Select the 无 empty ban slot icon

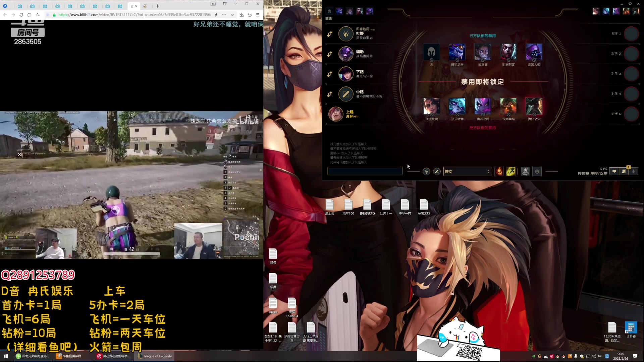click(x=431, y=52)
